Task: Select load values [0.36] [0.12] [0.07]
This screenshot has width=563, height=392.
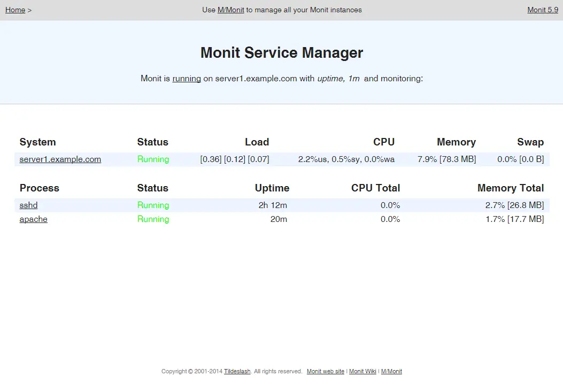Action: [235, 159]
